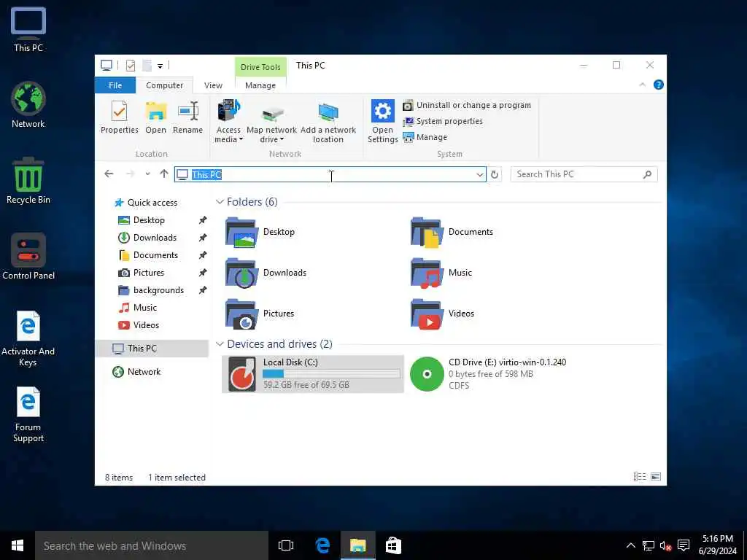The image size is (747, 560).
Task: Select Activator And Keys desktop shortcut
Action: tap(28, 338)
